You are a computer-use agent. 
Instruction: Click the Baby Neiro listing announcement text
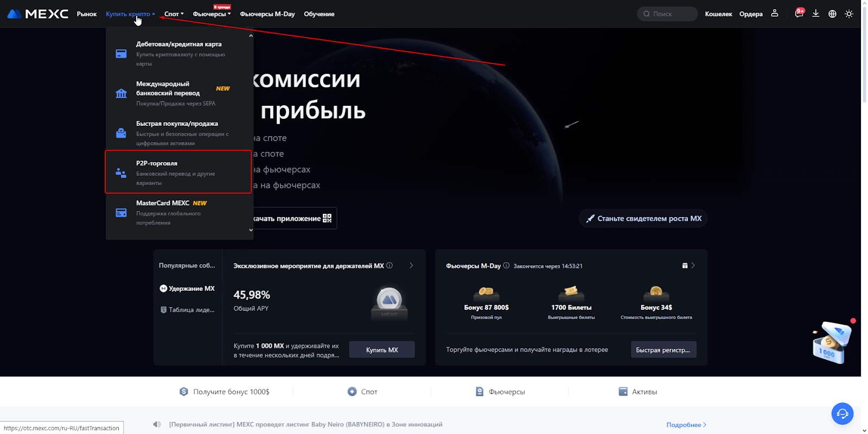[x=306, y=424]
